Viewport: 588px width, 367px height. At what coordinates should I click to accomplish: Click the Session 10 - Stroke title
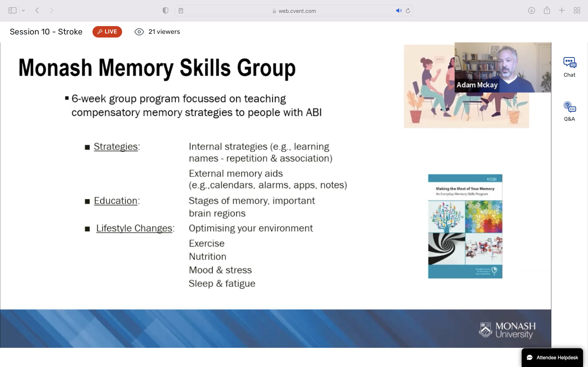[x=46, y=32]
